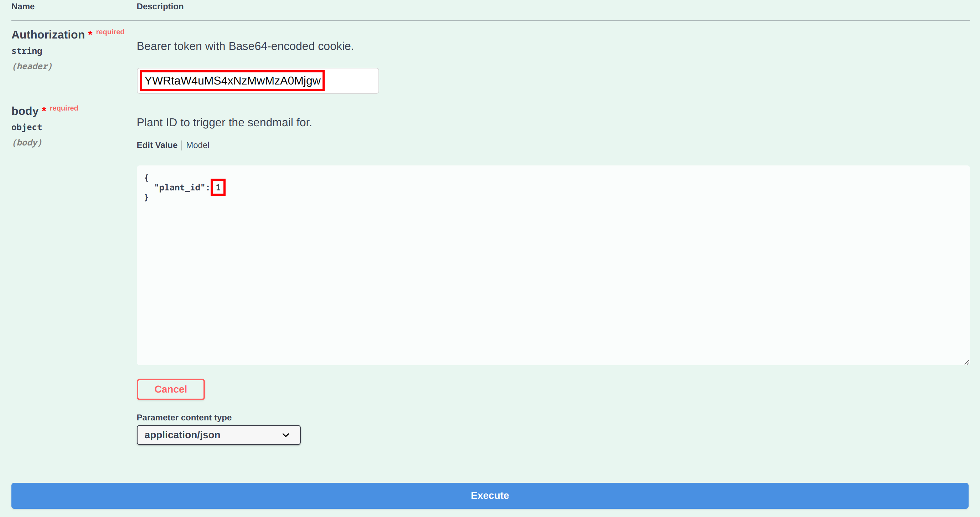Click the Description column header

(x=160, y=6)
